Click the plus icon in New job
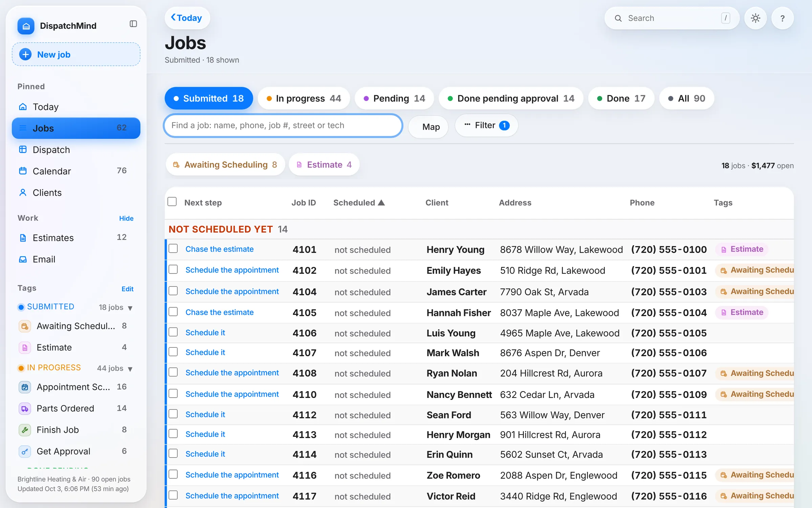 25,55
